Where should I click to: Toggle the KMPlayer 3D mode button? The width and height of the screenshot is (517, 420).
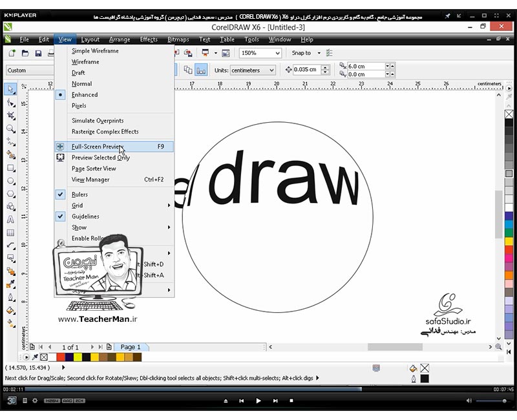12,401
